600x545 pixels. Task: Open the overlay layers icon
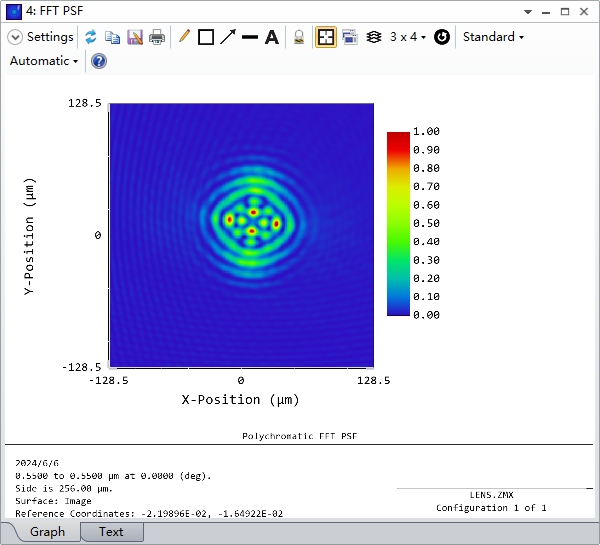[373, 37]
